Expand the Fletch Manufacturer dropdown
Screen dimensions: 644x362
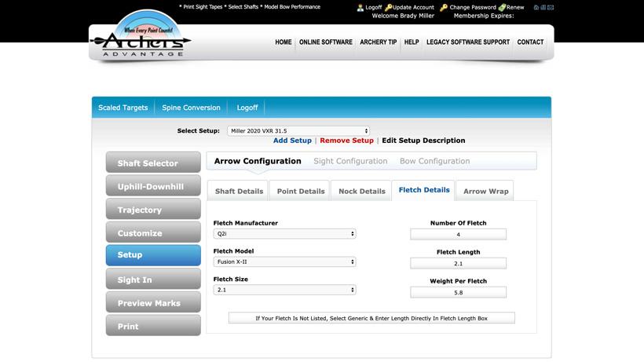coord(284,233)
